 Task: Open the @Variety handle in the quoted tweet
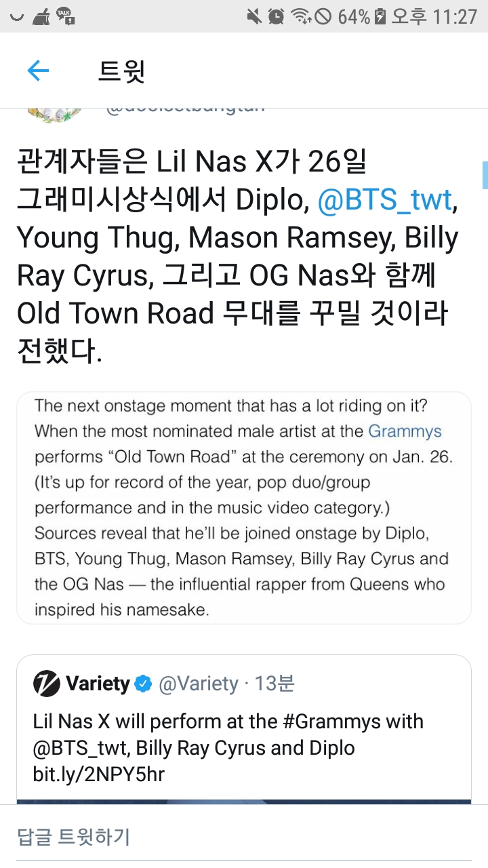click(198, 684)
